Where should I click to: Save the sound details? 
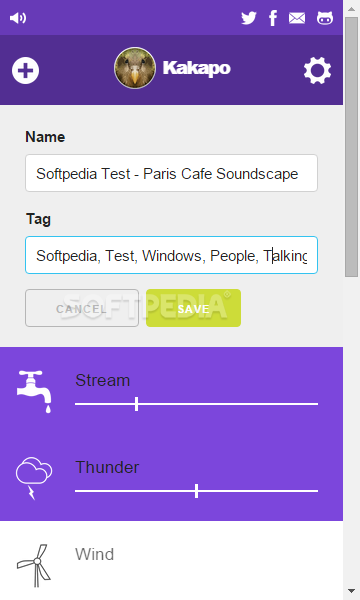pyautogui.click(x=193, y=308)
